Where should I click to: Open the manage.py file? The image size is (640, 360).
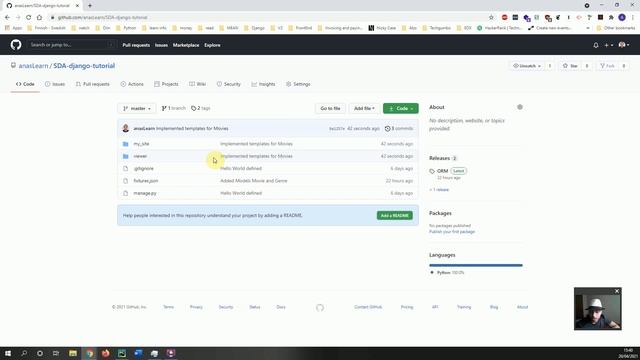click(x=145, y=193)
